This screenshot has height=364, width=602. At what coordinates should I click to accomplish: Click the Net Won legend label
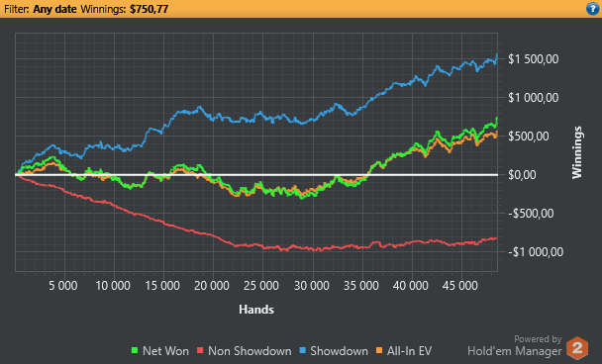pyautogui.click(x=165, y=351)
